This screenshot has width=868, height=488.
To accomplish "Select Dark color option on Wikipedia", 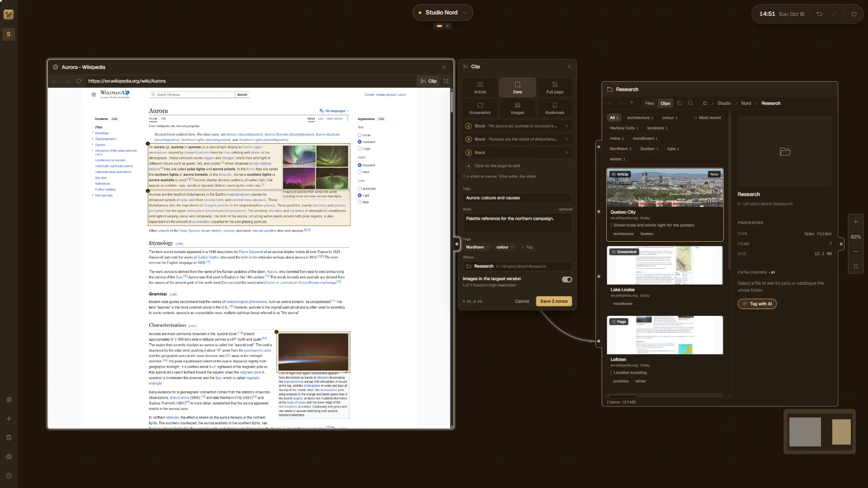I will coord(359,202).
